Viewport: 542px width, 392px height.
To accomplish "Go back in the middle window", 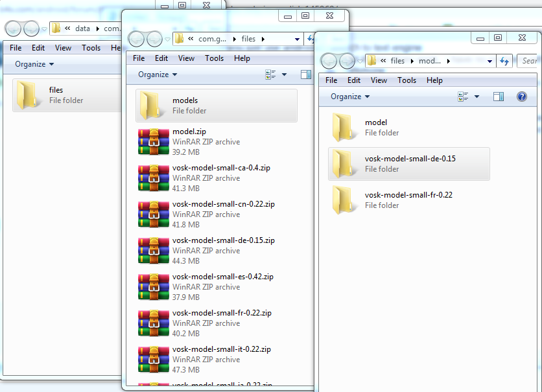I will [x=136, y=39].
